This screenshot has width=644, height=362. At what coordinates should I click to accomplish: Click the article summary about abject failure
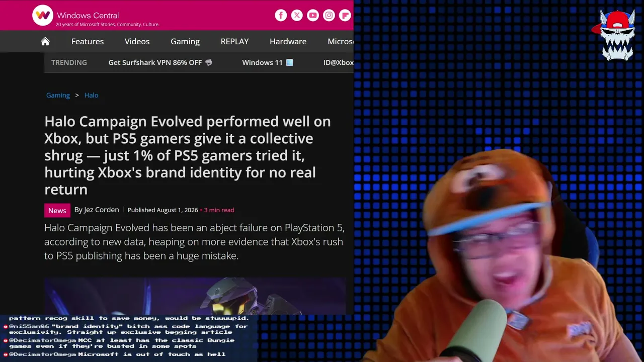(x=194, y=242)
